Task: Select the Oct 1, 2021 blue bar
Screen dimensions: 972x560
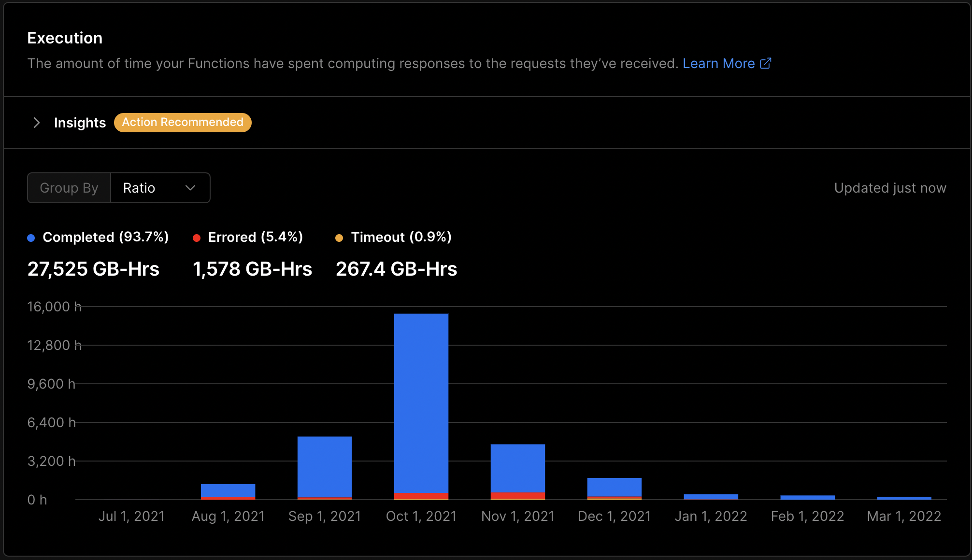Action: [421, 403]
